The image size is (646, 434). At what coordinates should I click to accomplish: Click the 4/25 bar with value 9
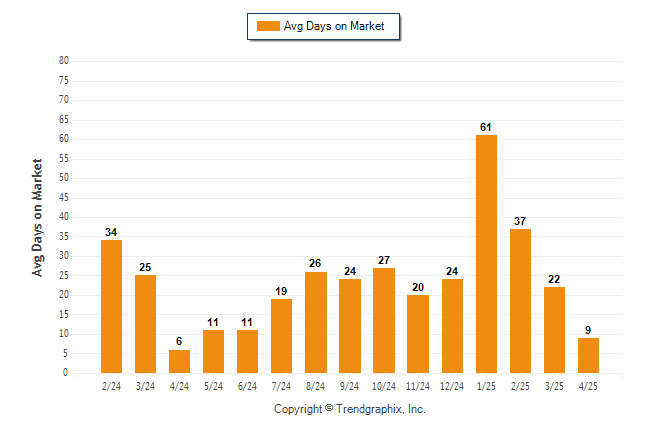pyautogui.click(x=588, y=355)
